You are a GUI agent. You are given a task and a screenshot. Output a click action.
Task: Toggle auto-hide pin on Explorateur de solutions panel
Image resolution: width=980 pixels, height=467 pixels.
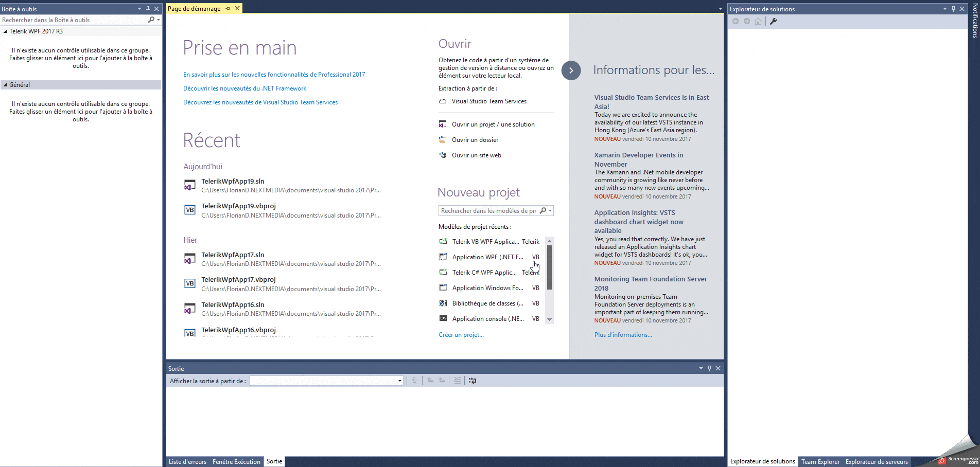[953, 9]
